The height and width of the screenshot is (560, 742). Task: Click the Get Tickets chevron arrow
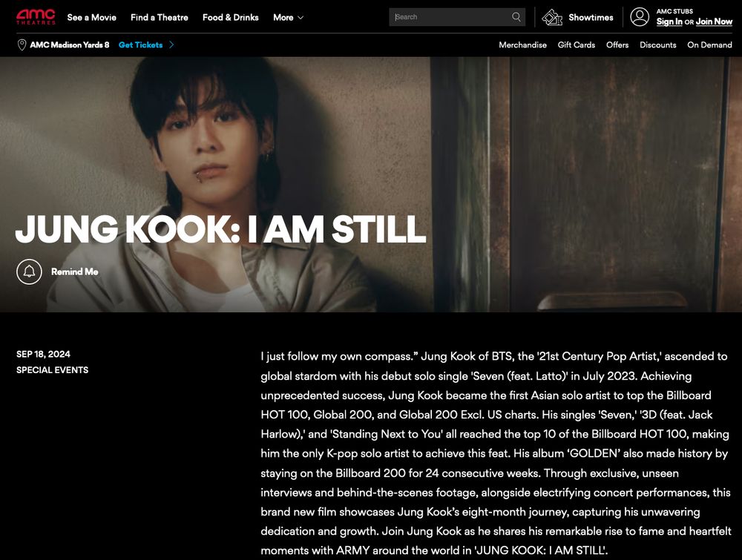172,45
